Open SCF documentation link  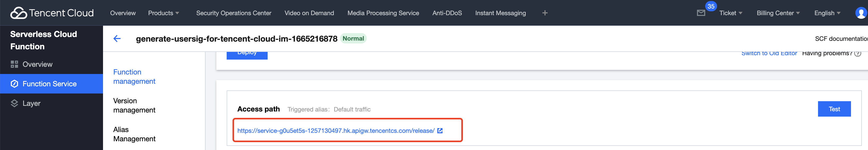click(x=841, y=39)
